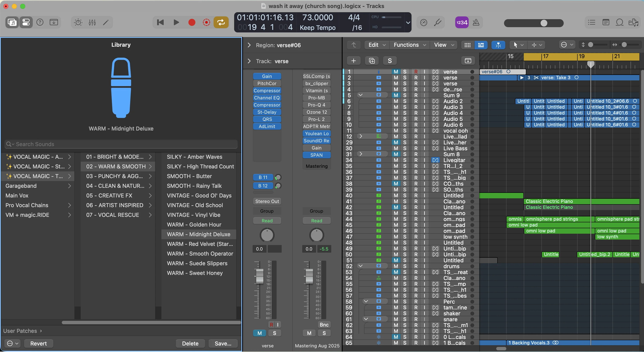Open the Functions dropdown menu
This screenshot has height=352, width=644.
pos(409,45)
